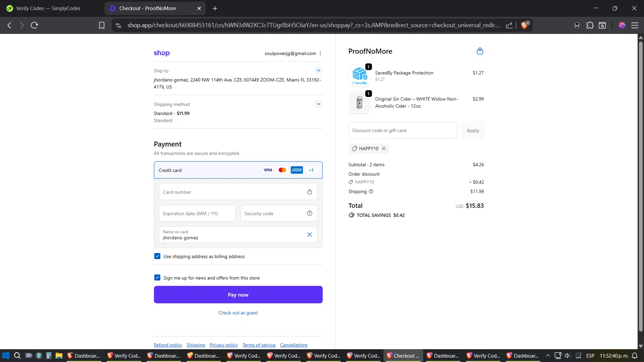644x362 pixels.
Task: Open the Windows Start menu
Action: coord(6,356)
